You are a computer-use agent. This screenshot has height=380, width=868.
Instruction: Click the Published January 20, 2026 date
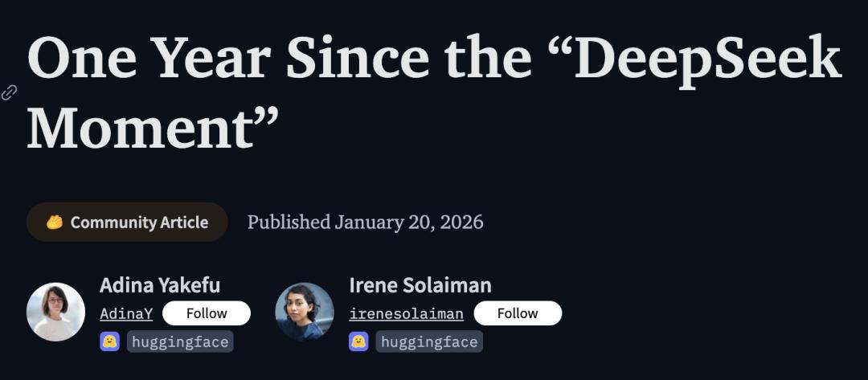point(365,222)
